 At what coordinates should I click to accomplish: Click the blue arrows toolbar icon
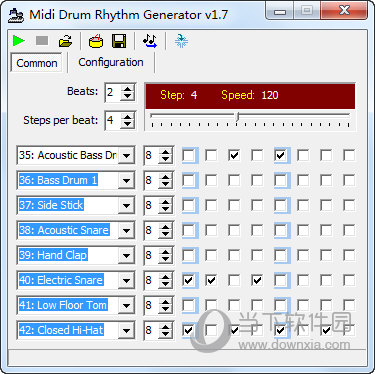click(181, 41)
